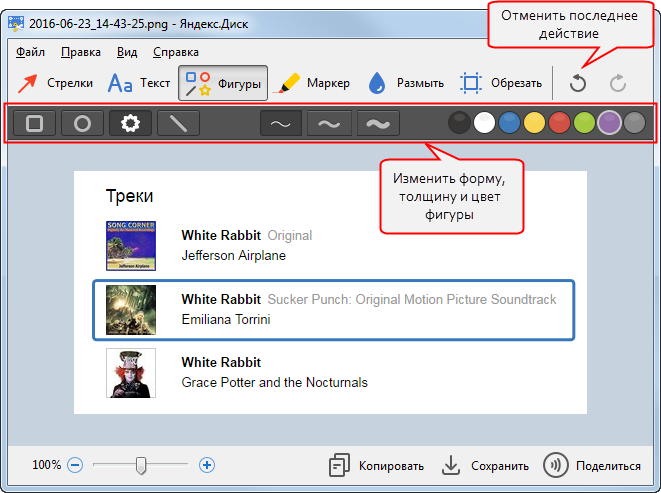Click the Сохранить button
Image resolution: width=661 pixels, height=493 pixels.
coord(485,465)
